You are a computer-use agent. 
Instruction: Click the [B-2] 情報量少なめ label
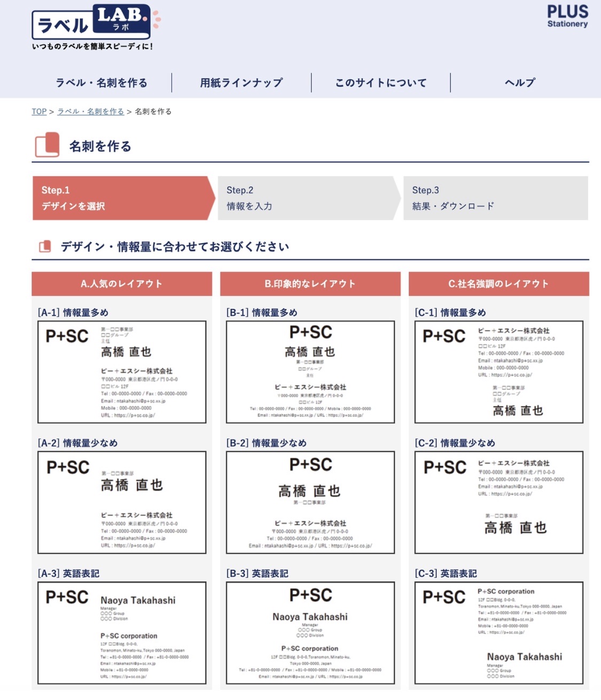tap(267, 443)
